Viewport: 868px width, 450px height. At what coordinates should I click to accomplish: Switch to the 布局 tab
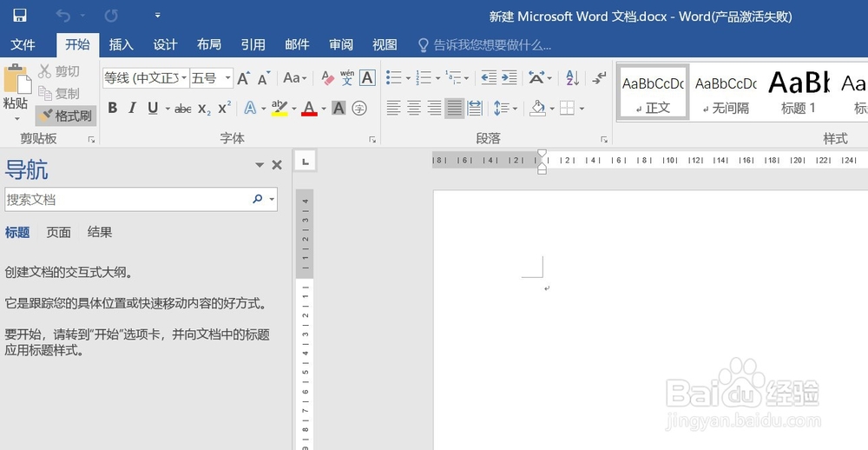(x=208, y=45)
